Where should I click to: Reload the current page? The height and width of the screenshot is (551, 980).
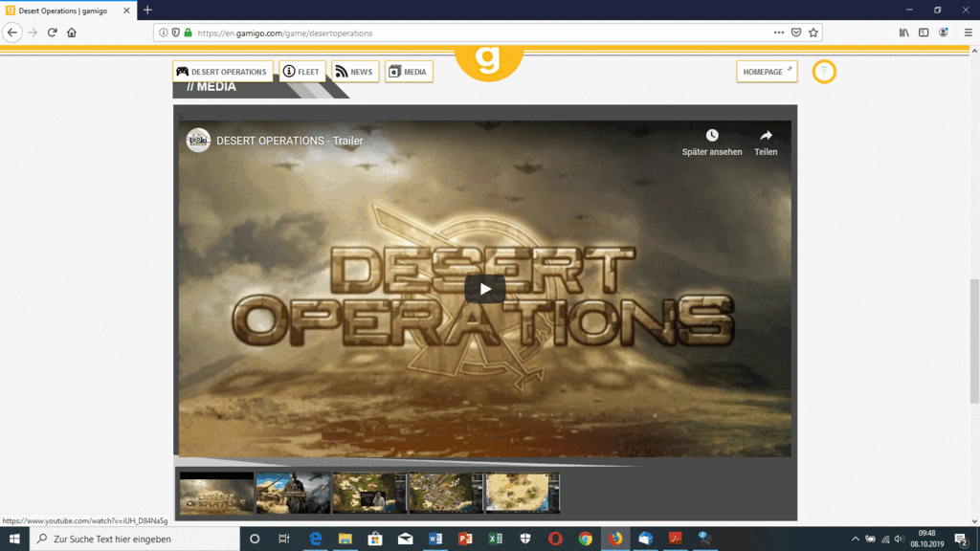point(52,33)
